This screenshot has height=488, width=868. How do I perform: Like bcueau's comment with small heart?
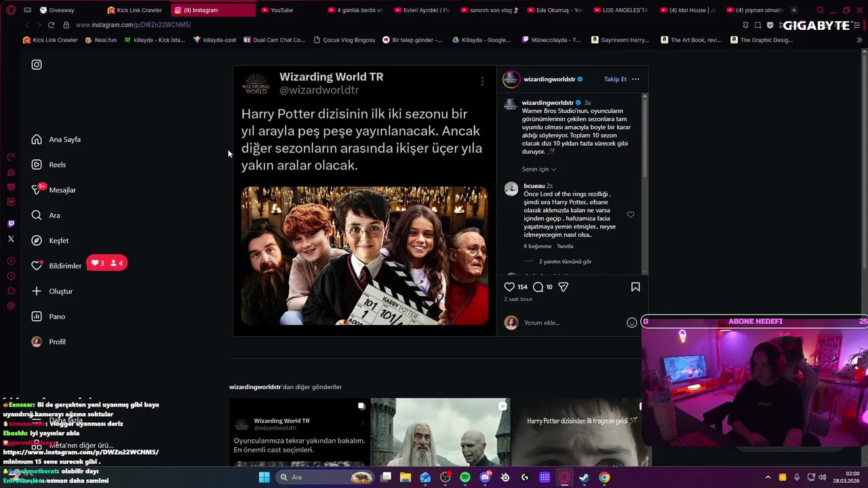(630, 215)
